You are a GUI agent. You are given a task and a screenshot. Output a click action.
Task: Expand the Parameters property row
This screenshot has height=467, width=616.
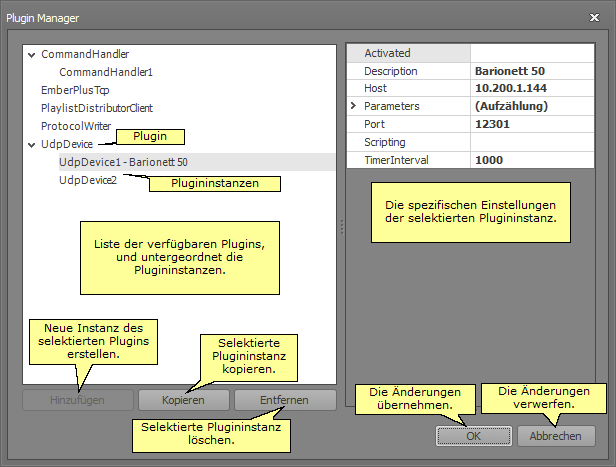[x=353, y=106]
